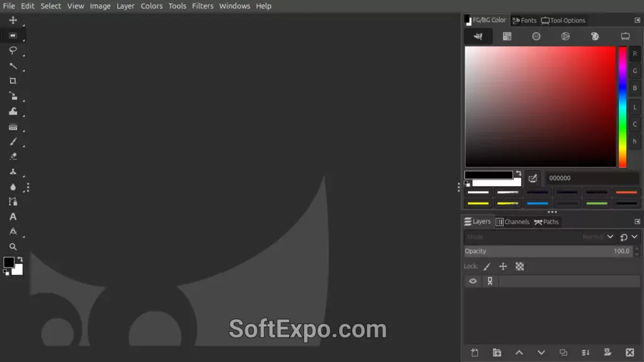Screen dimensions: 644x362
Task: Create a new layer group
Action: coord(497,353)
